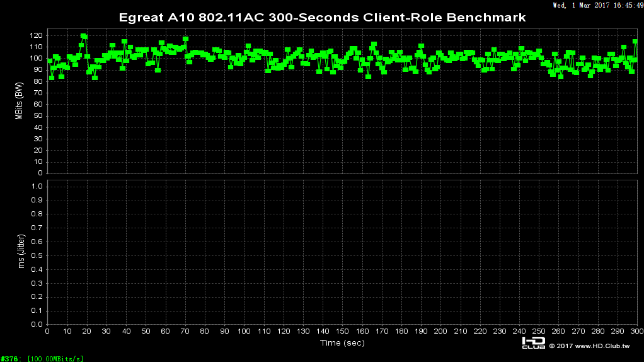Click the jitter axis value "0.0"

click(x=37, y=324)
